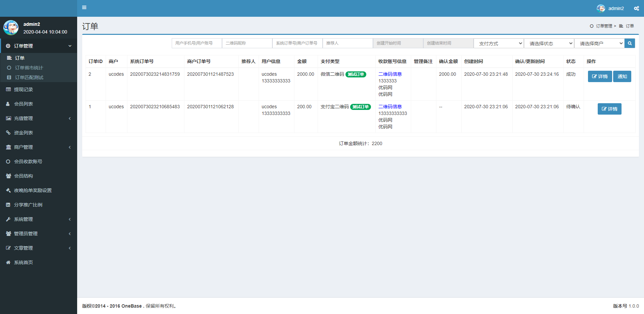644x314 pixels.
Task: Open 会员收款账号 in the sidebar
Action: (x=28, y=161)
